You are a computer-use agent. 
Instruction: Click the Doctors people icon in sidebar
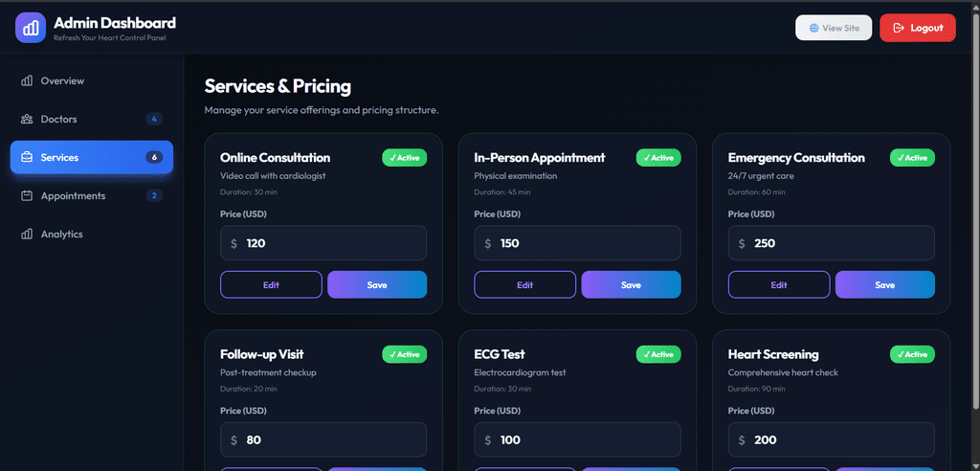(27, 119)
